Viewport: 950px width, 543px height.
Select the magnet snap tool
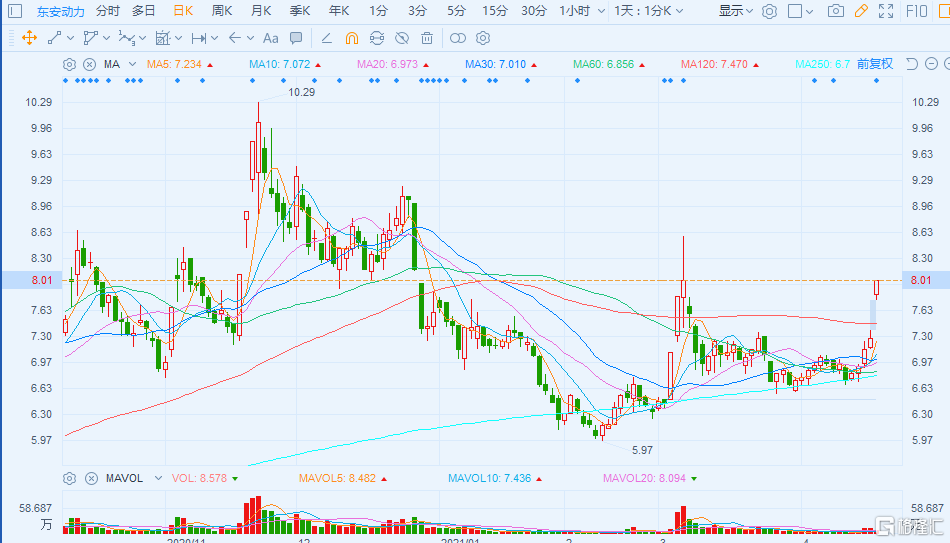click(351, 38)
